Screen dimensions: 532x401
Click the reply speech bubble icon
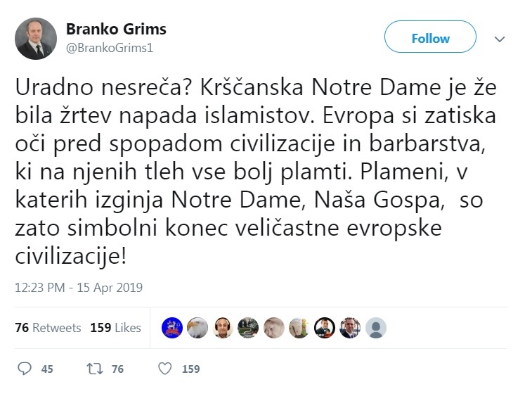(x=25, y=369)
